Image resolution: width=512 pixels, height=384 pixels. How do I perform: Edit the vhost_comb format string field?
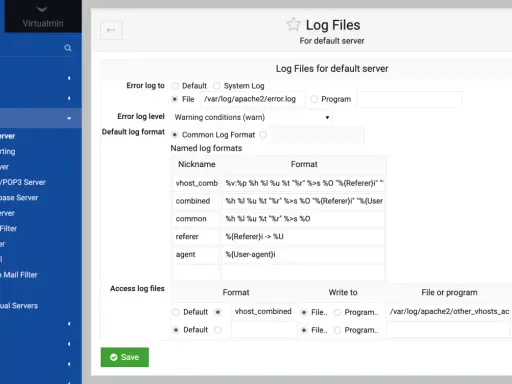click(x=303, y=183)
